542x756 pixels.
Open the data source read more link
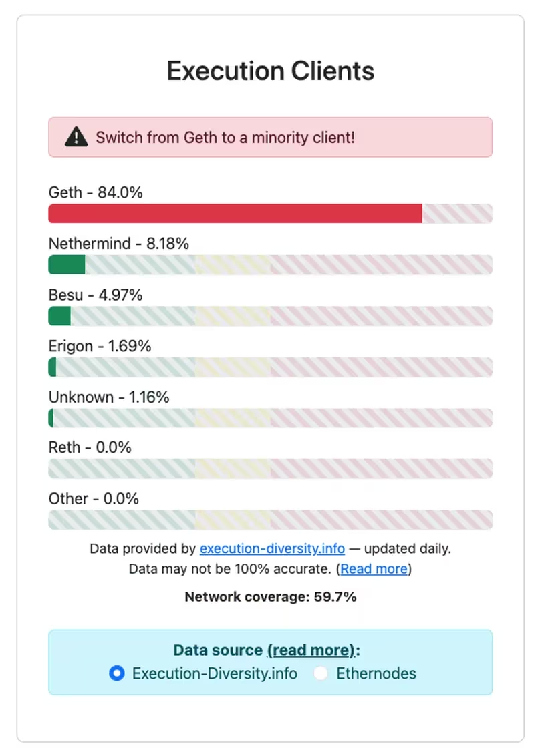[310, 650]
